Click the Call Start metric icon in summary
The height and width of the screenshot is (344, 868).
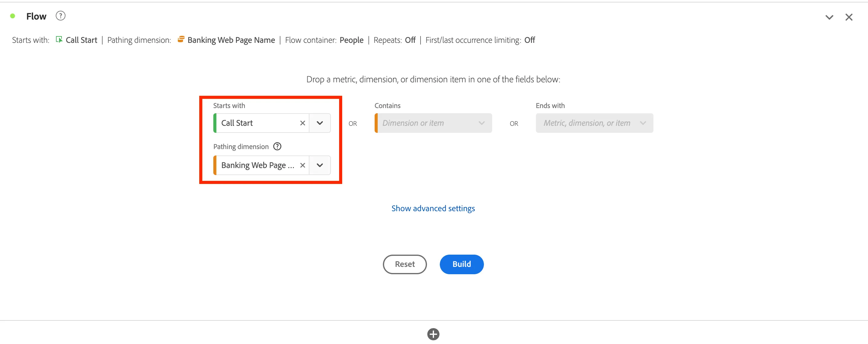59,39
